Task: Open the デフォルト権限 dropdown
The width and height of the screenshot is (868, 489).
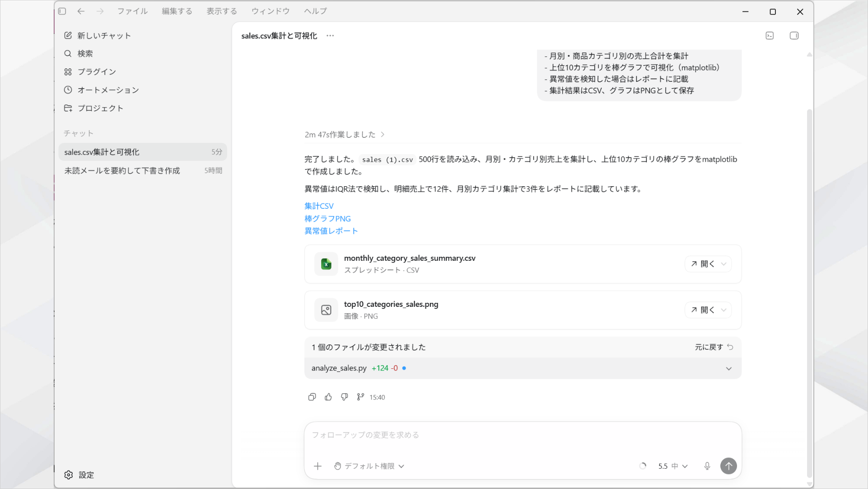Action: (x=369, y=466)
